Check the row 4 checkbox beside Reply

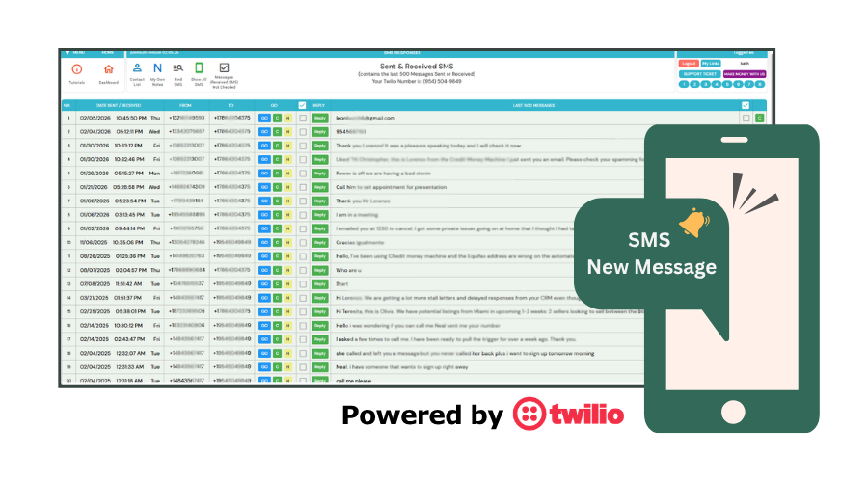[303, 159]
